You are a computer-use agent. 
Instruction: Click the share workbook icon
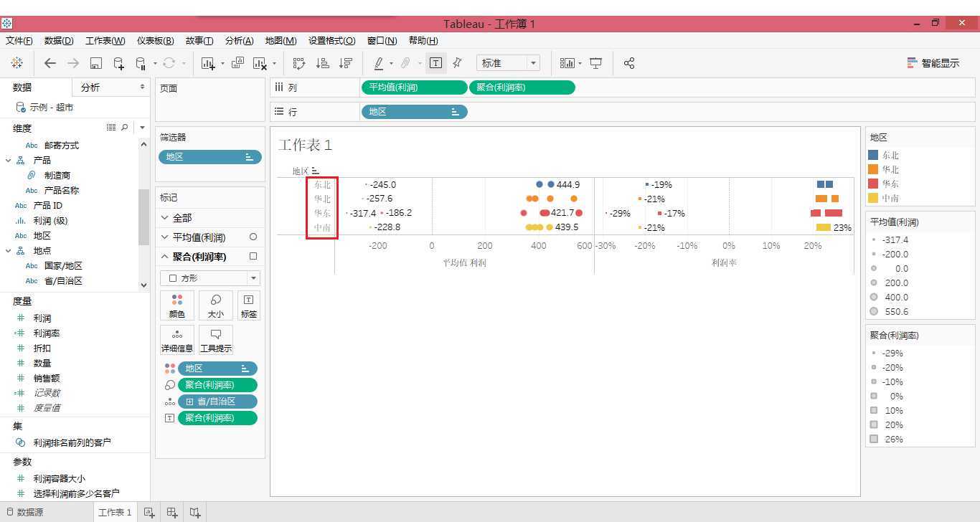point(629,63)
